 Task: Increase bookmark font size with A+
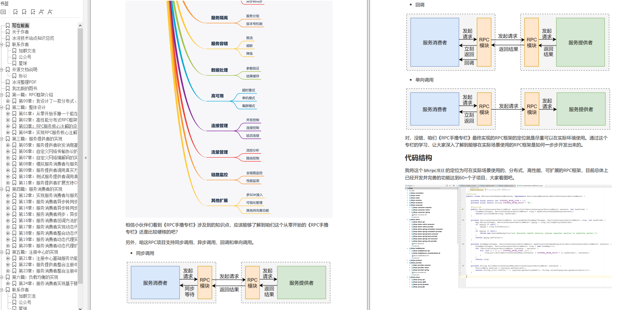pyautogui.click(x=41, y=12)
